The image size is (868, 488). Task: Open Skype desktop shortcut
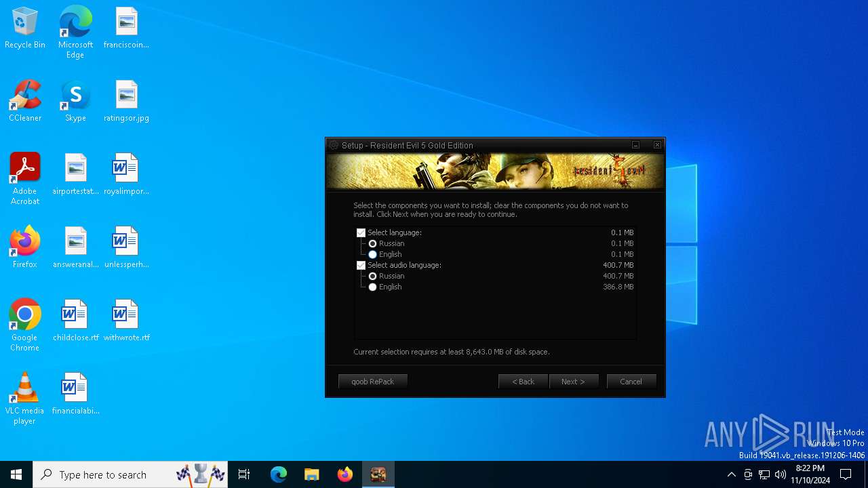click(75, 102)
